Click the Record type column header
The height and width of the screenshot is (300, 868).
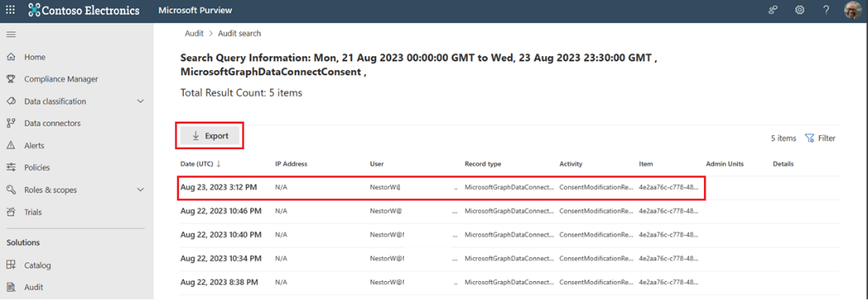coord(483,164)
